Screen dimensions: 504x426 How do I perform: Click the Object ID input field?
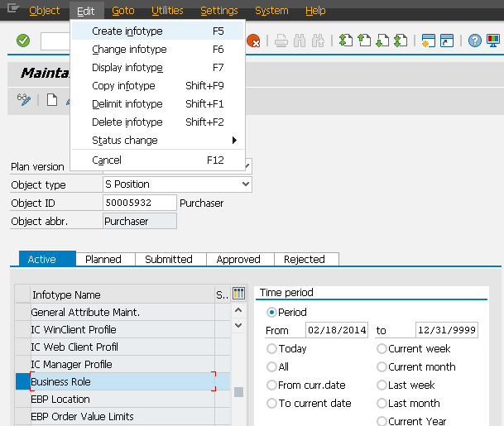pos(140,203)
